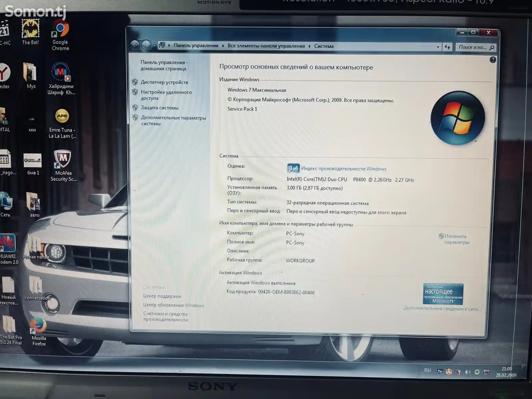The height and width of the screenshot is (399, 532).
Task: Open Центр поддержки link
Action: [162, 296]
